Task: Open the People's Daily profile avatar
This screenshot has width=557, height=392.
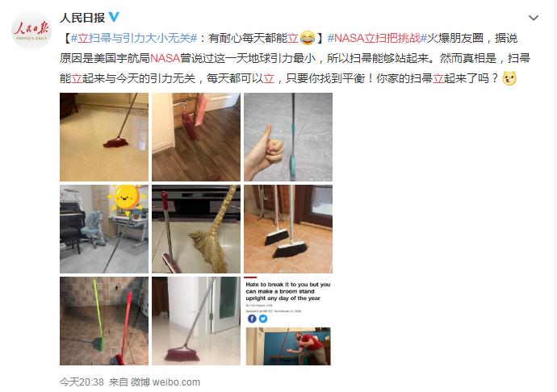Action: [31, 31]
